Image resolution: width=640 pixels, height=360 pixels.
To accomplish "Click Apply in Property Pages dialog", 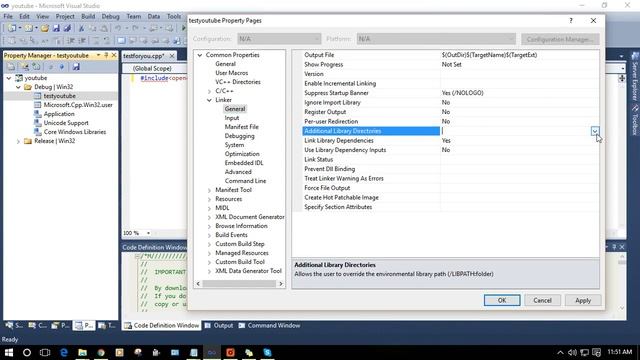I will tap(583, 300).
